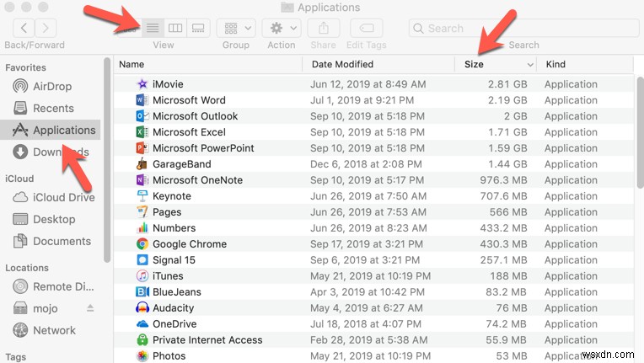
Task: Click the Microsoft Word file name
Action: click(189, 100)
